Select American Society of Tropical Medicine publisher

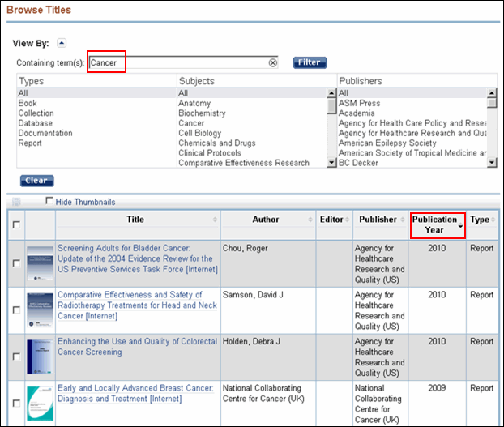(412, 153)
